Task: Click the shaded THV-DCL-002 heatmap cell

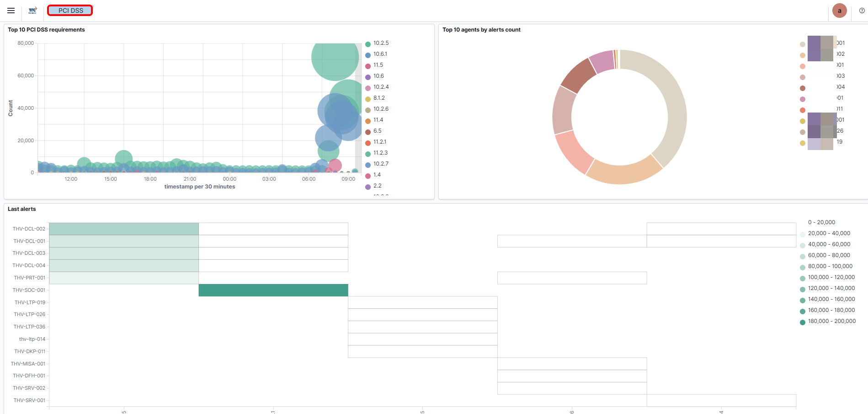Action: [124, 229]
